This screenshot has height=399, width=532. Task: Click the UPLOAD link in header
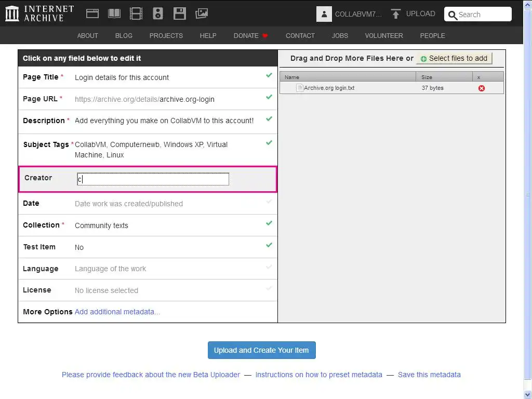coord(421,14)
